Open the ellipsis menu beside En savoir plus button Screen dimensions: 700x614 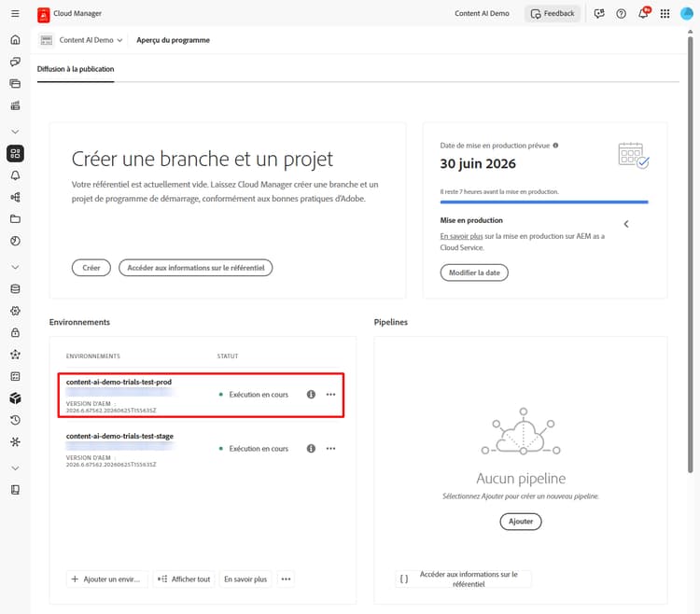tap(287, 579)
